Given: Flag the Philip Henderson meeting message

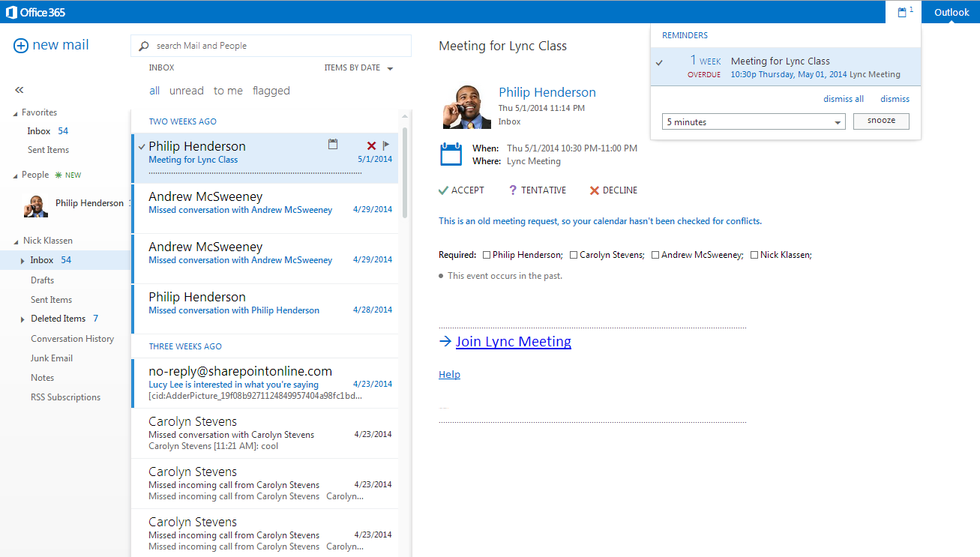Looking at the screenshot, I should [386, 145].
